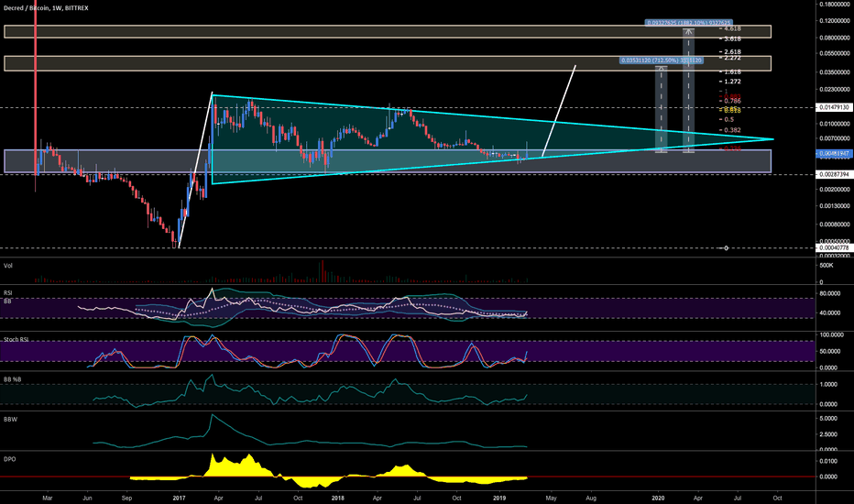The image size is (854, 504).
Task: Click the Sep label on time axis
Action: (126, 498)
